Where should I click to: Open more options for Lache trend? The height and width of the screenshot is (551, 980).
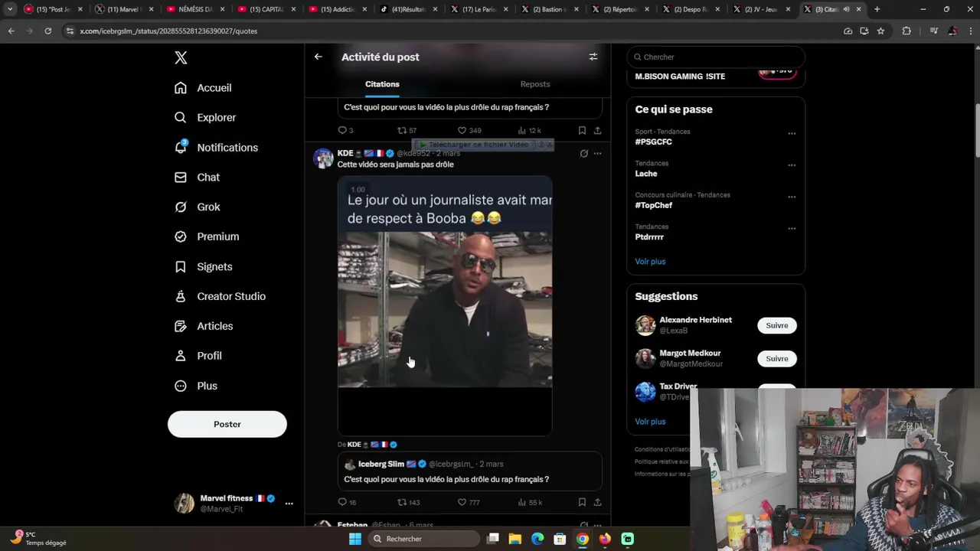(792, 165)
